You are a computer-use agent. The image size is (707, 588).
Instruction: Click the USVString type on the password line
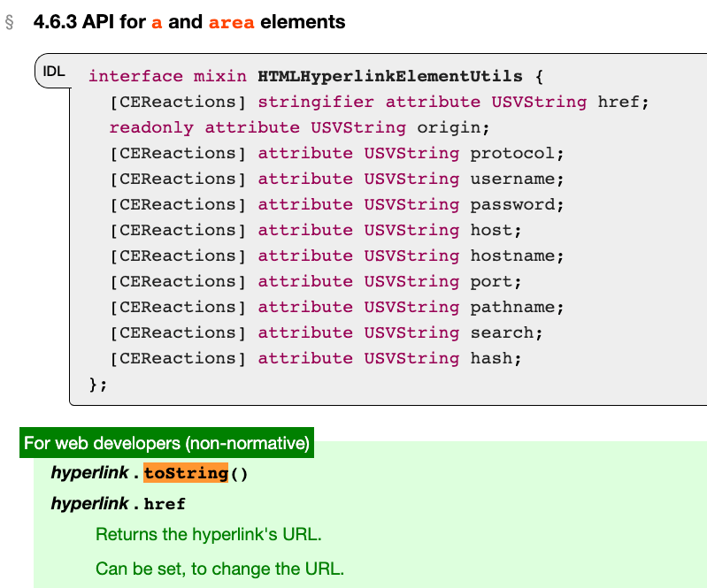[411, 204]
